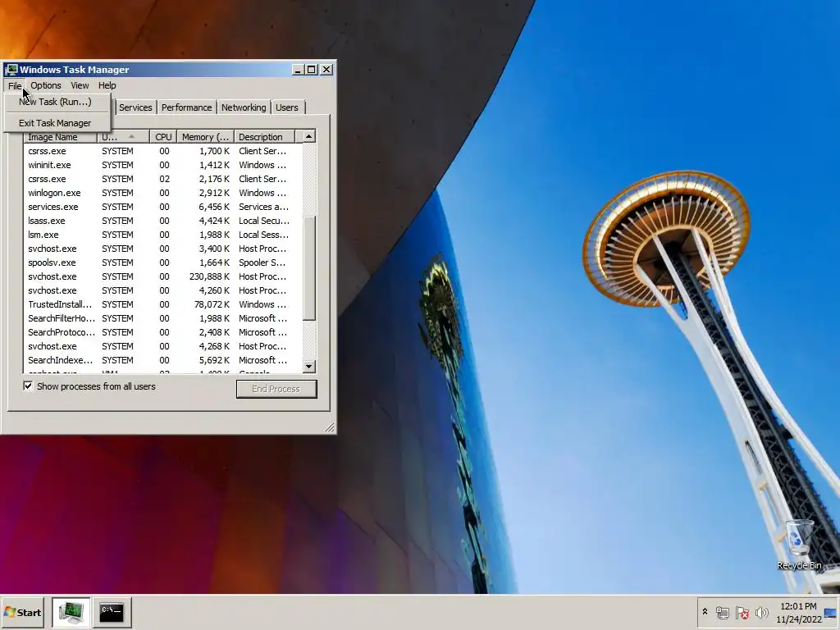
Task: Sort by Image Name column header
Action: point(61,137)
